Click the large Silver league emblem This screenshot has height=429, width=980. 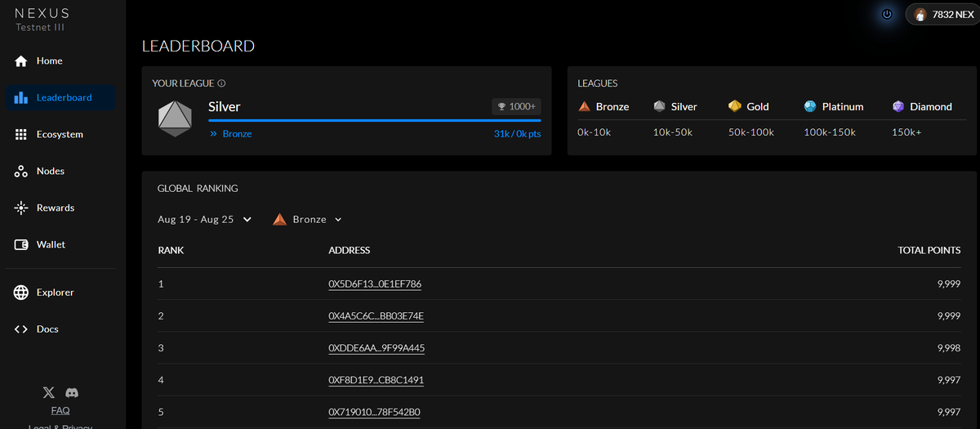tap(175, 118)
